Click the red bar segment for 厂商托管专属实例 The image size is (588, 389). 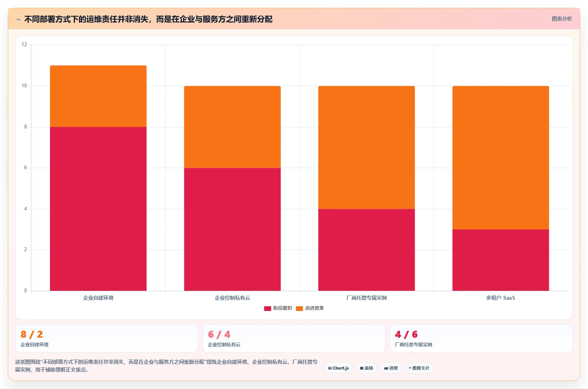coord(367,250)
